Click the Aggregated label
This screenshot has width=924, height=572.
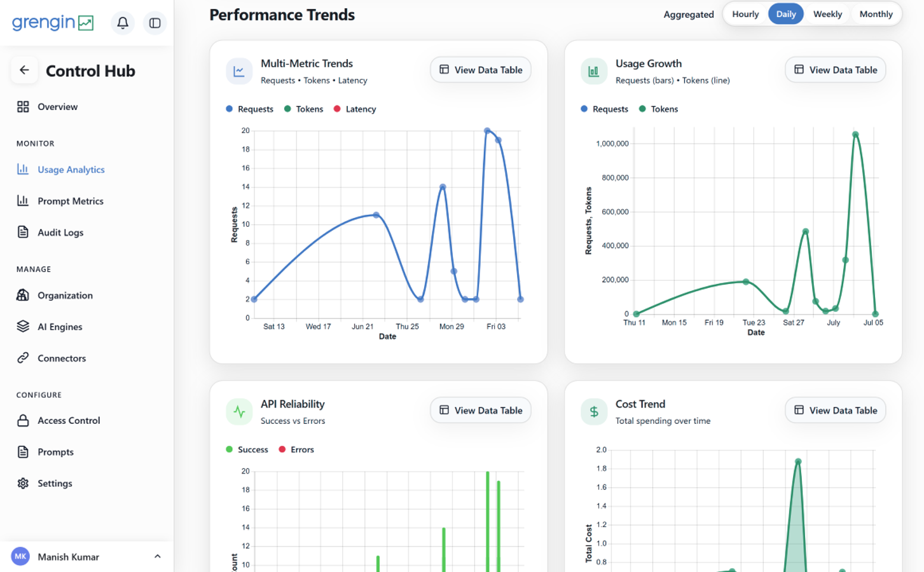[x=689, y=15]
